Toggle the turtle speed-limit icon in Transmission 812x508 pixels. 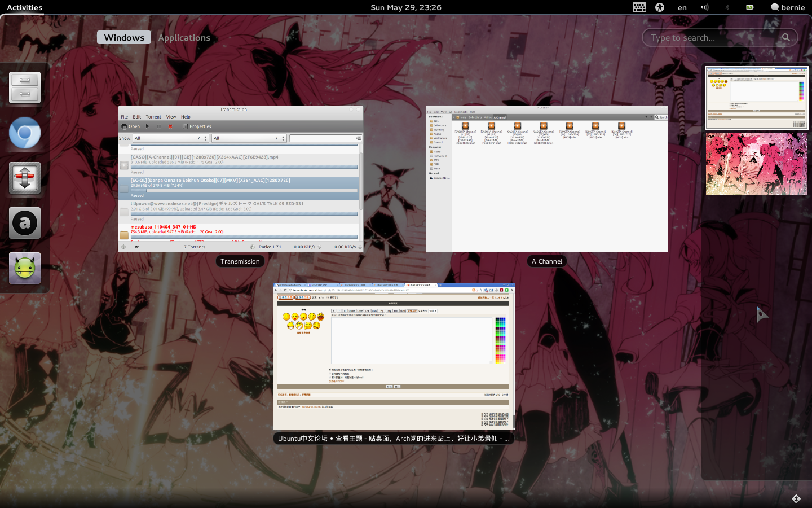point(136,247)
